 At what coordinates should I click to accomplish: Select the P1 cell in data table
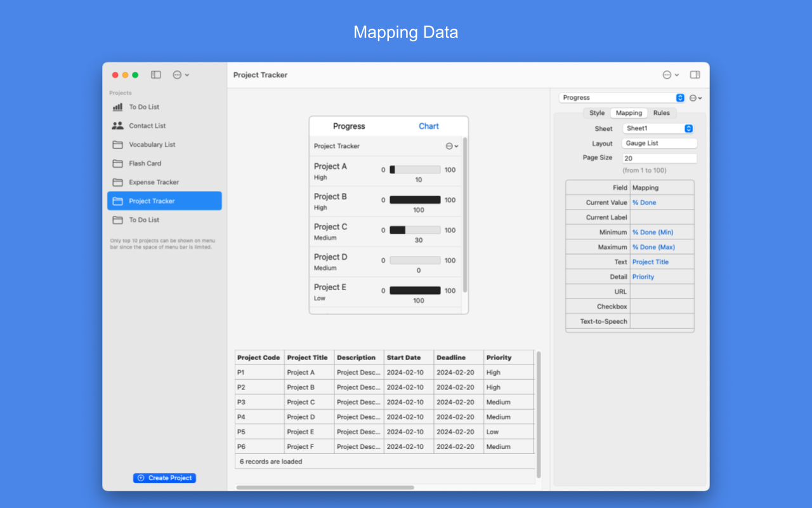259,373
